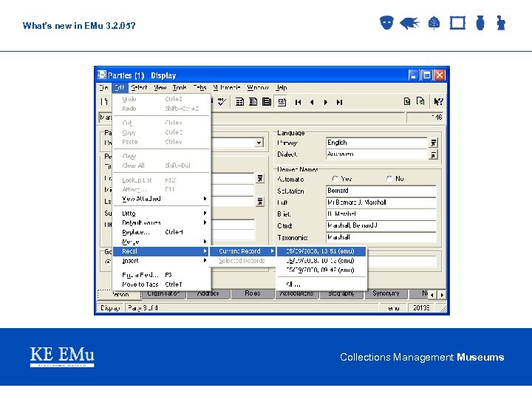The width and height of the screenshot is (532, 399).
Task: Open the party type dropdown arrow
Action: point(259,143)
